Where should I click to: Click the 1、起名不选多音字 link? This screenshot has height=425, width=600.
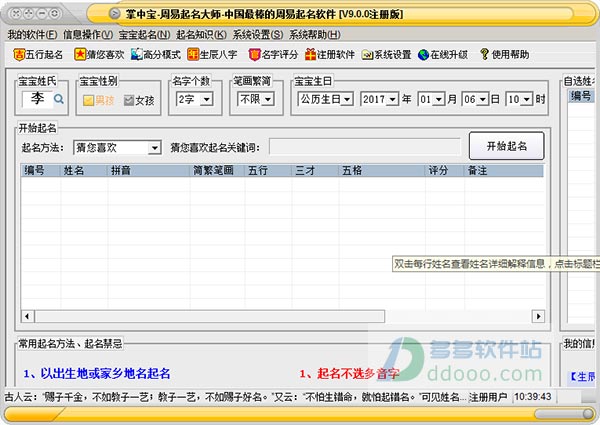tap(349, 373)
